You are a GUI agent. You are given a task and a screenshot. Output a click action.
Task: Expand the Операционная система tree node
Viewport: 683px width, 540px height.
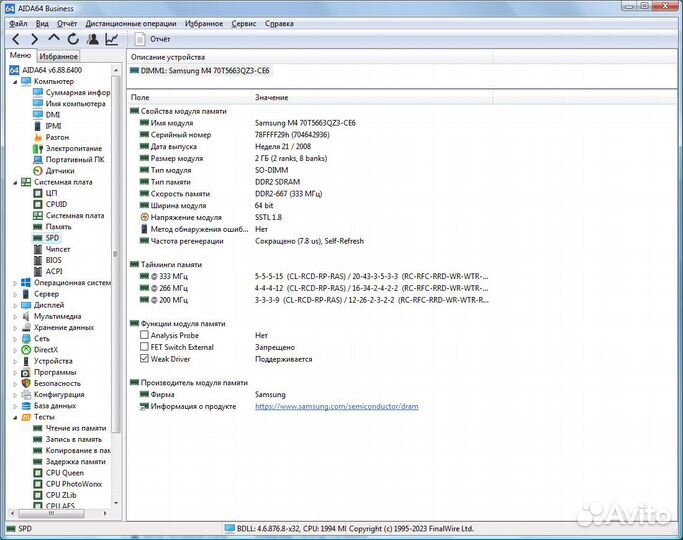click(15, 283)
